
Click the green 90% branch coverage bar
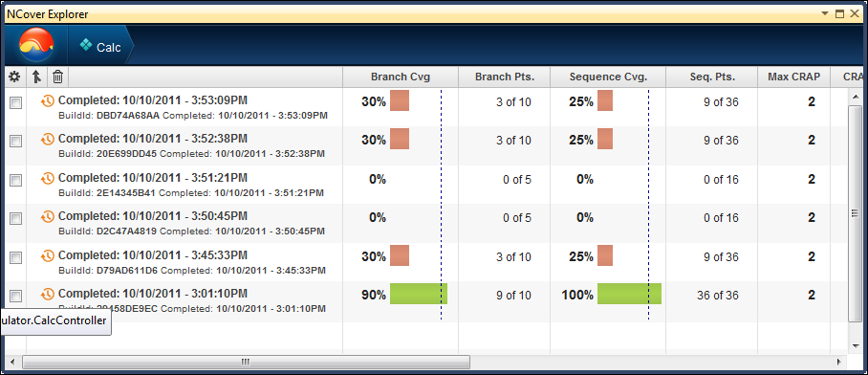pos(419,294)
